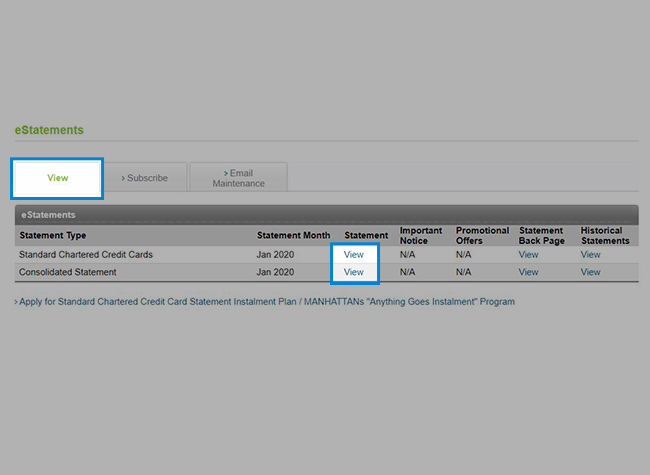
Task: Open the Subscribe tab
Action: click(145, 178)
